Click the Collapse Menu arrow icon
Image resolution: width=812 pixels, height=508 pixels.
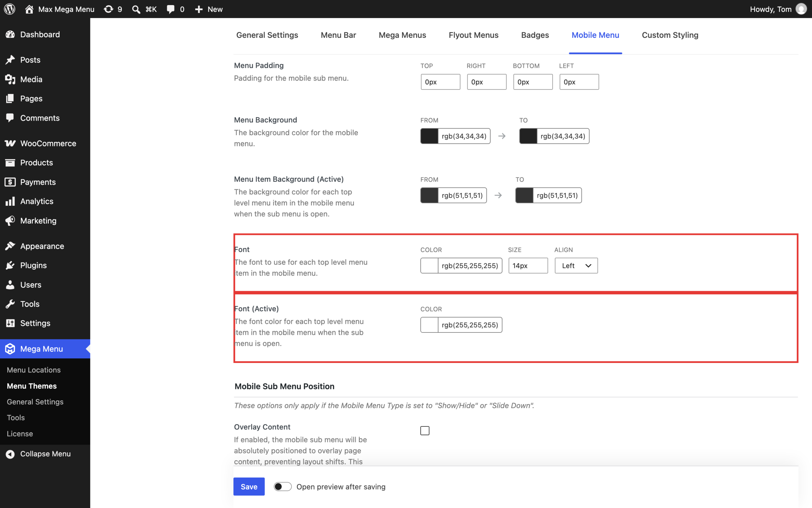(10, 454)
